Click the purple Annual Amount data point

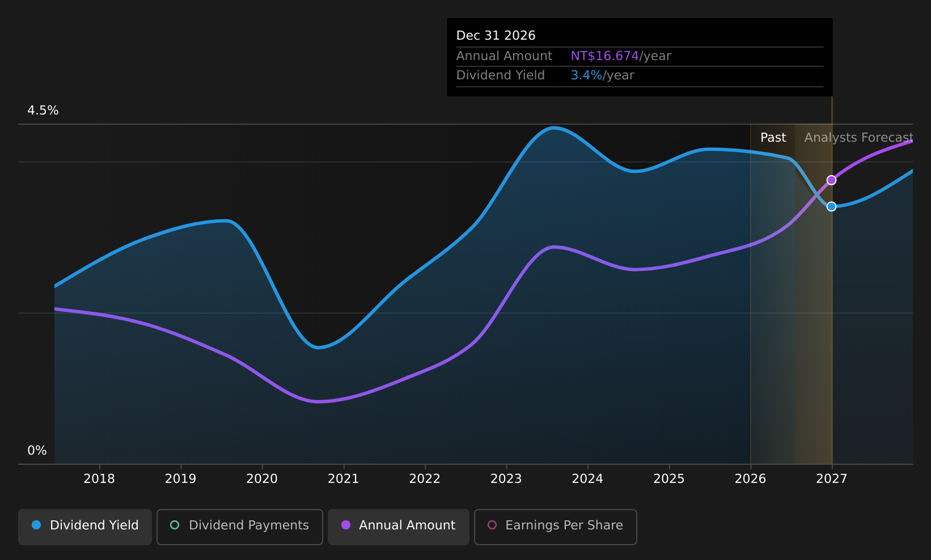pyautogui.click(x=831, y=180)
